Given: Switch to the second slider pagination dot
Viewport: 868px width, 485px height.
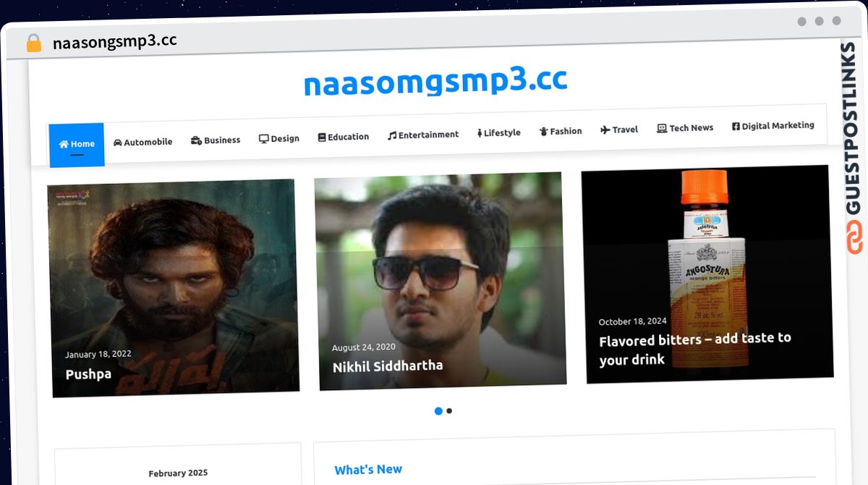Looking at the screenshot, I should [449, 411].
